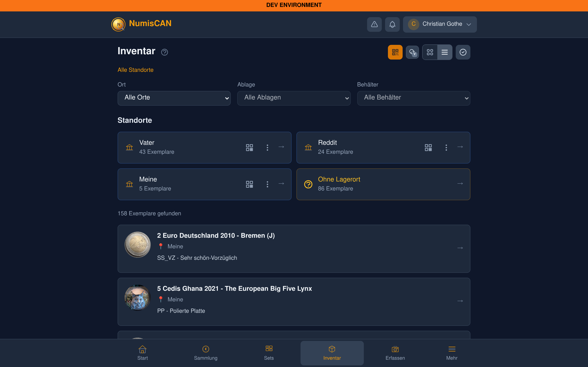Click the warning triangle icon in header
Screen dimensions: 588x367
click(374, 24)
